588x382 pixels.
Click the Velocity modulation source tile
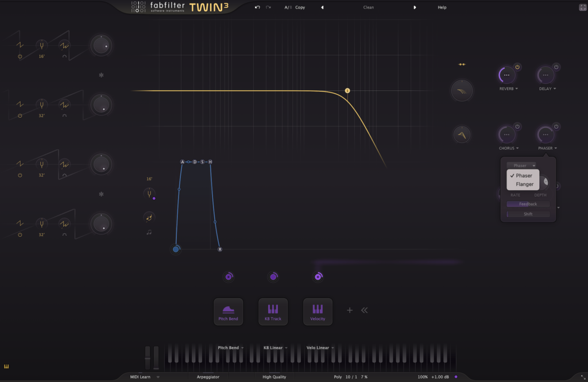pos(318,312)
